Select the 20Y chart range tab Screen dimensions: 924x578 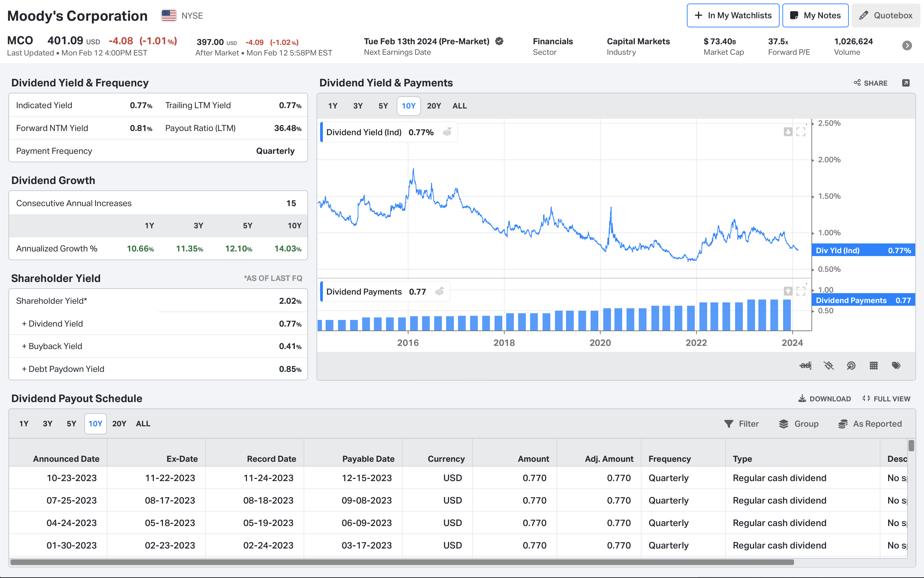[434, 106]
